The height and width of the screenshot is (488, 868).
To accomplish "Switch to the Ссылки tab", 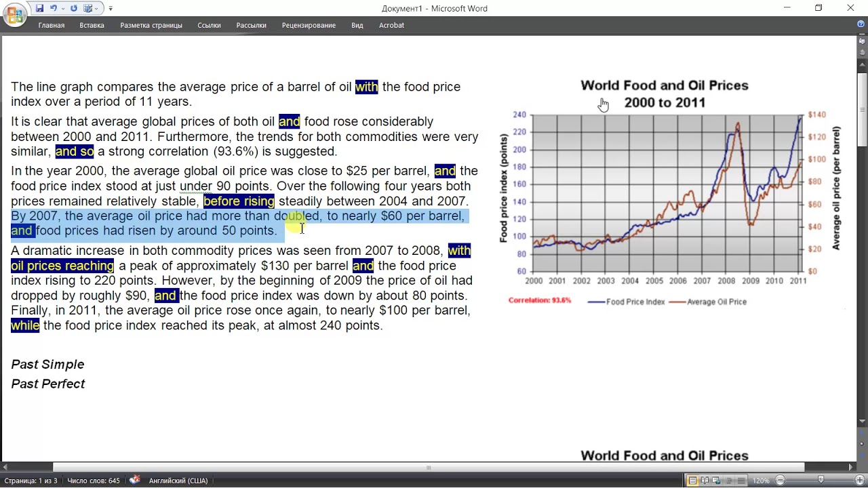I will 209,25.
